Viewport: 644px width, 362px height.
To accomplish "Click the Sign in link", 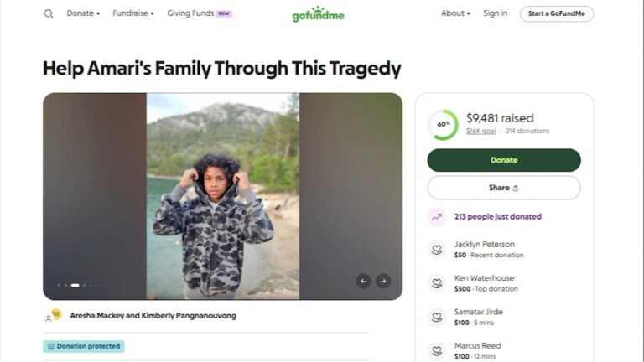I will coord(495,13).
